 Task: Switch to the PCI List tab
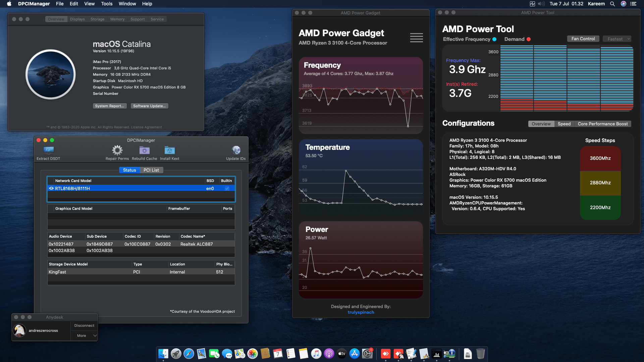click(x=151, y=170)
